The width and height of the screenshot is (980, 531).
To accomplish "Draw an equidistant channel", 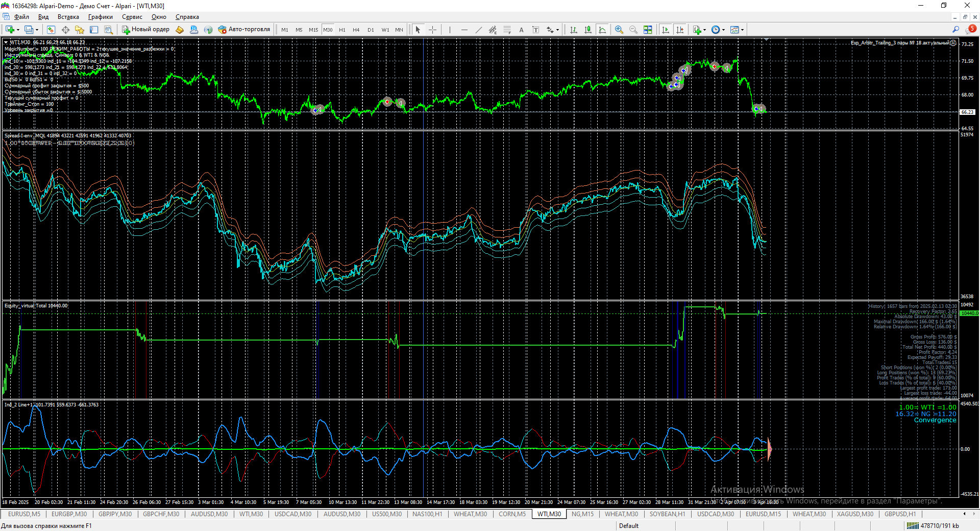I will [x=493, y=30].
